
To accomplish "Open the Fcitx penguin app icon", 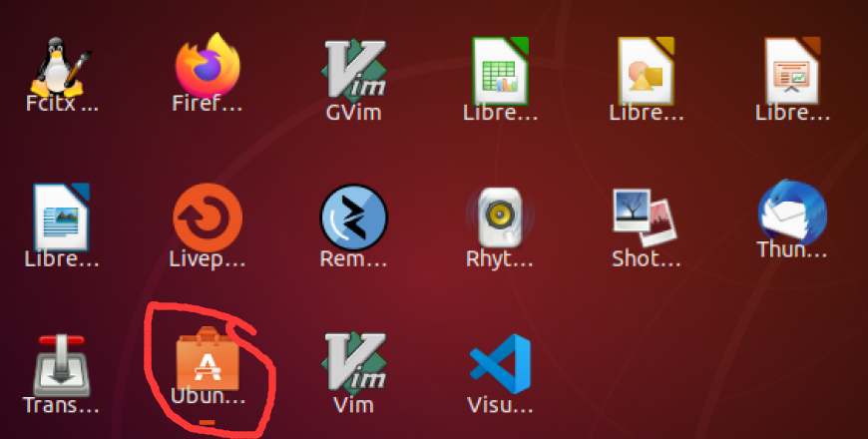I will pyautogui.click(x=60, y=67).
